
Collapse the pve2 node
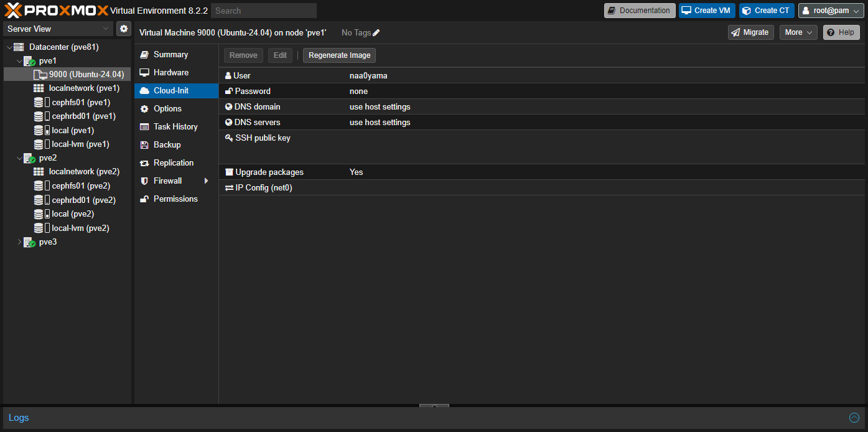click(x=19, y=158)
